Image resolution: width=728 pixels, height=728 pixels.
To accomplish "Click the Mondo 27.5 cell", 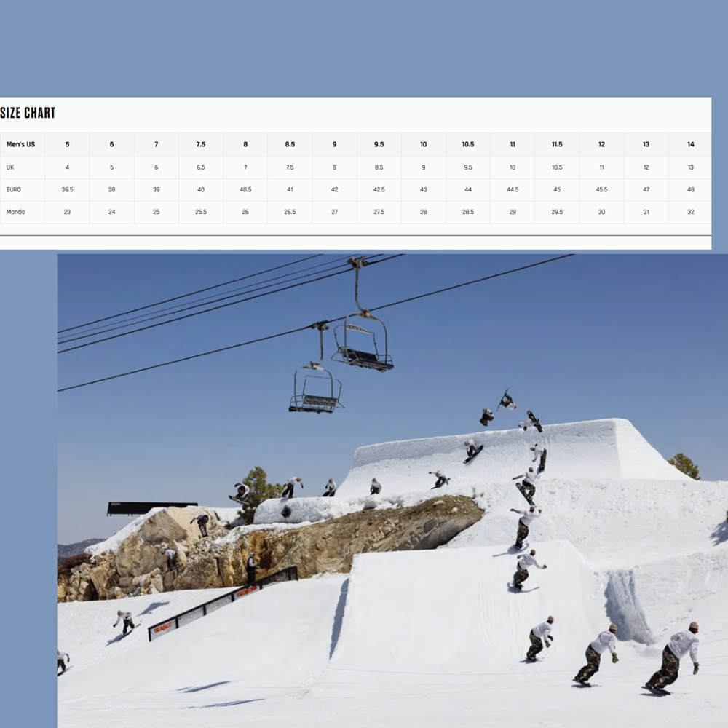I will [x=379, y=212].
